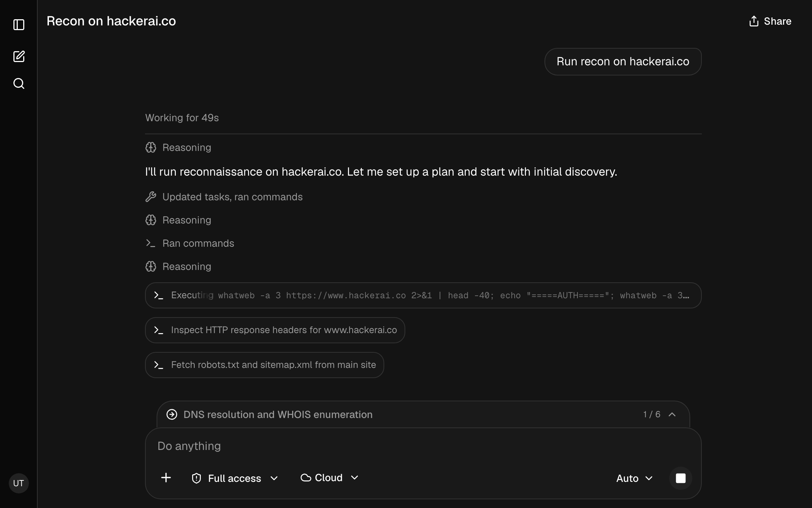This screenshot has width=812, height=508.
Task: Expand Updated tasks, ran commands entry
Action: [x=224, y=197]
